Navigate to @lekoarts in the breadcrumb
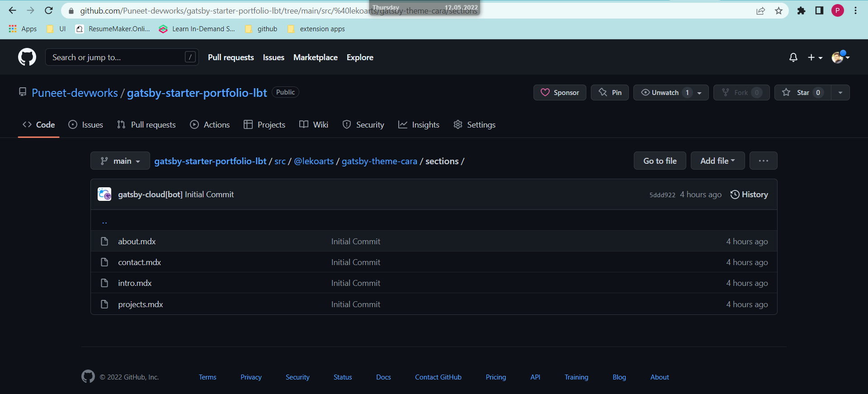The height and width of the screenshot is (394, 868). pos(314,161)
